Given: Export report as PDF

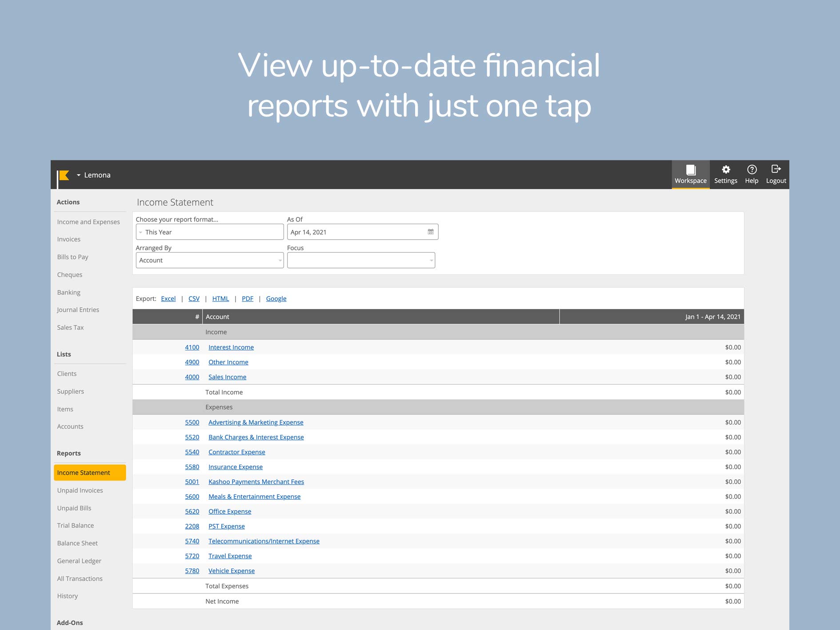Looking at the screenshot, I should click(247, 299).
